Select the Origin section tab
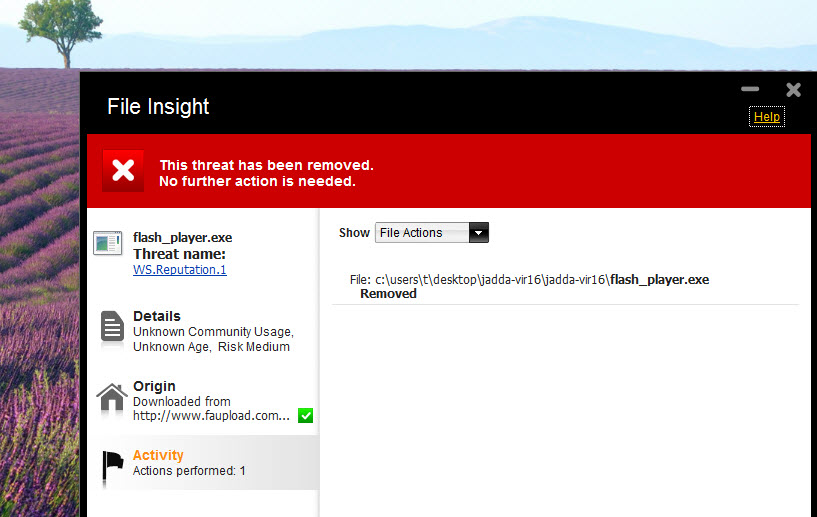817x517 pixels. 204,400
